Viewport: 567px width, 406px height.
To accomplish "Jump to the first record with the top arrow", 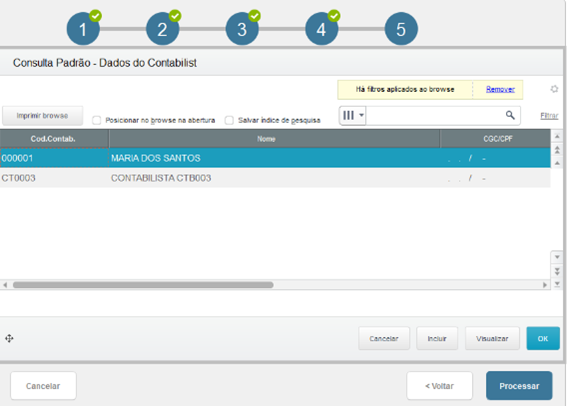I will [557, 136].
